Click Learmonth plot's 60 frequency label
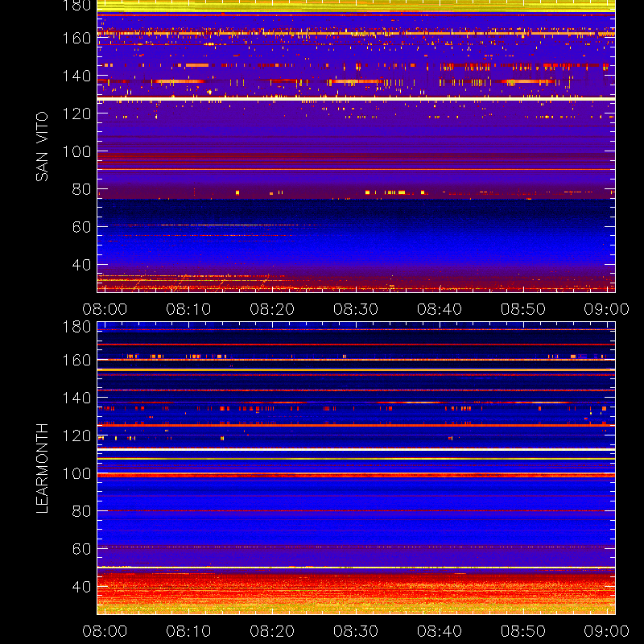This screenshot has width=644, height=644. point(81,549)
